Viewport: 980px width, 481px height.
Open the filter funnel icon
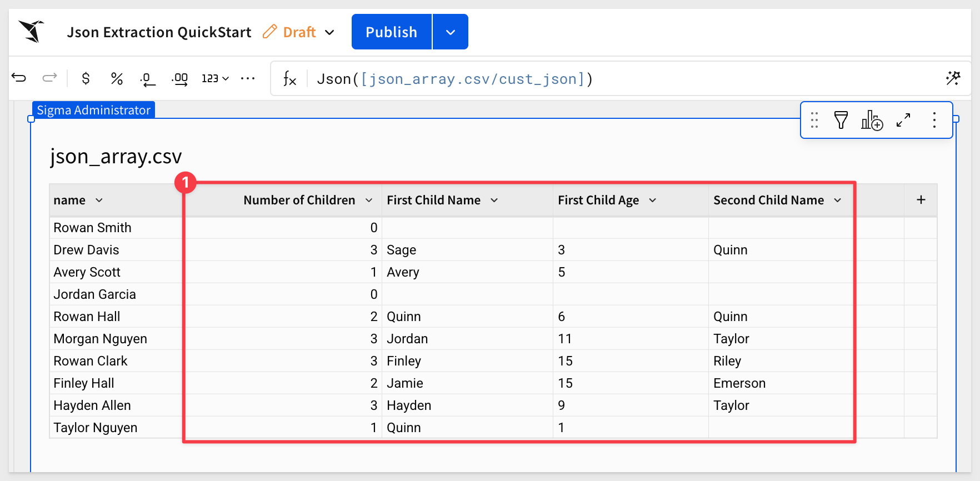point(841,120)
